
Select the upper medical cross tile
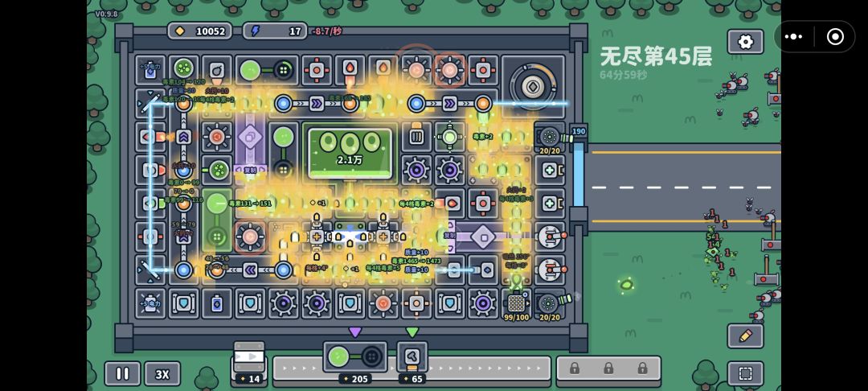[x=550, y=170]
